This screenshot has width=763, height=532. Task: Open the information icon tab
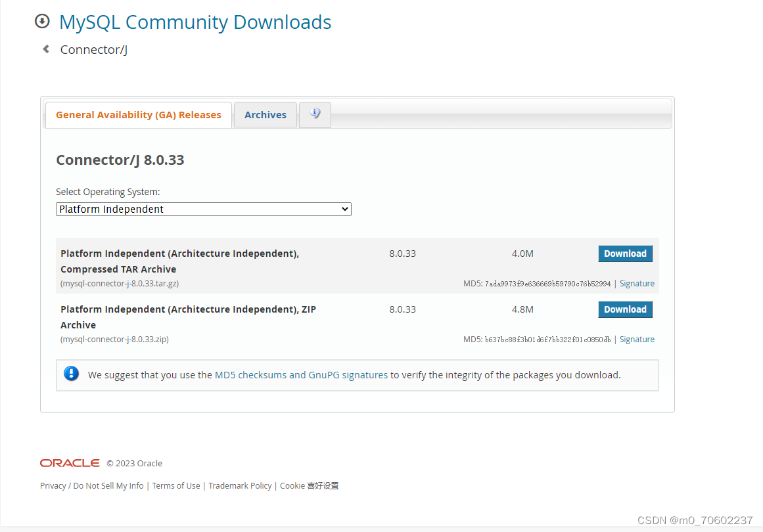tap(315, 115)
